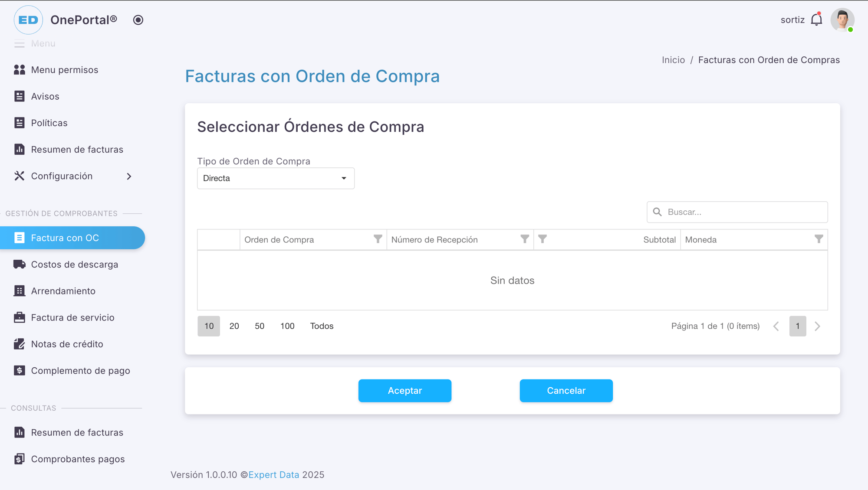Click the Número de Recepción filter icon
This screenshot has height=490, width=868.
click(x=525, y=239)
